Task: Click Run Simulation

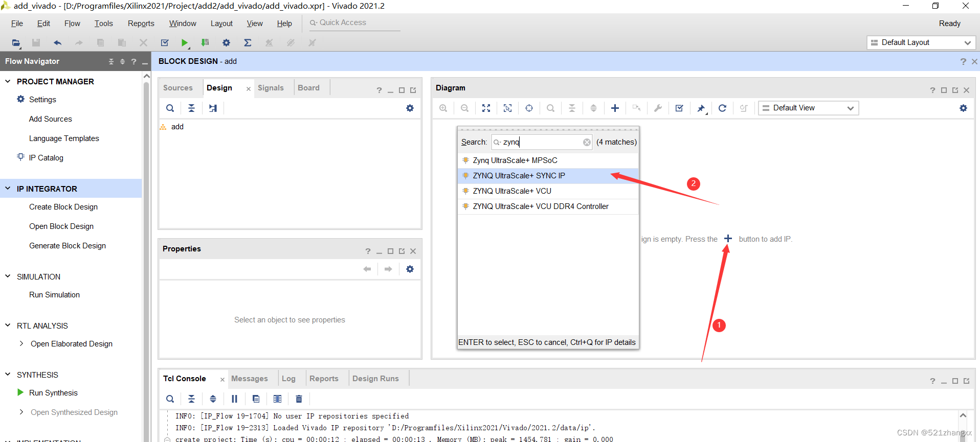Action: [54, 295]
